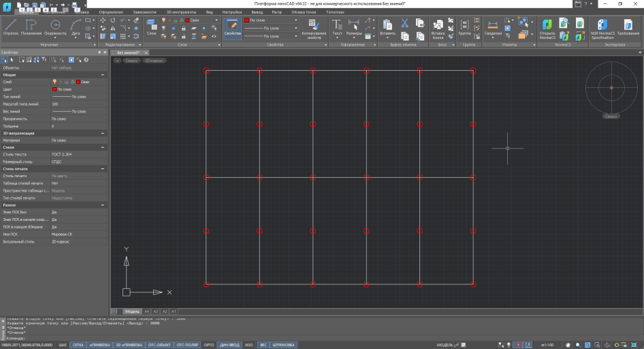Screen dimensions: 644x349
Task: Open the Зависимости ribbon tab
Action: pos(144,12)
